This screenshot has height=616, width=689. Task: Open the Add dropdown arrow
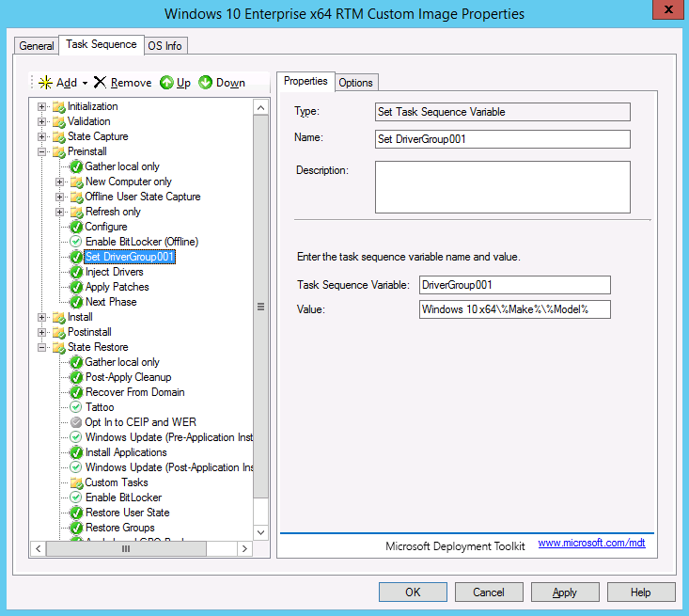tap(85, 84)
